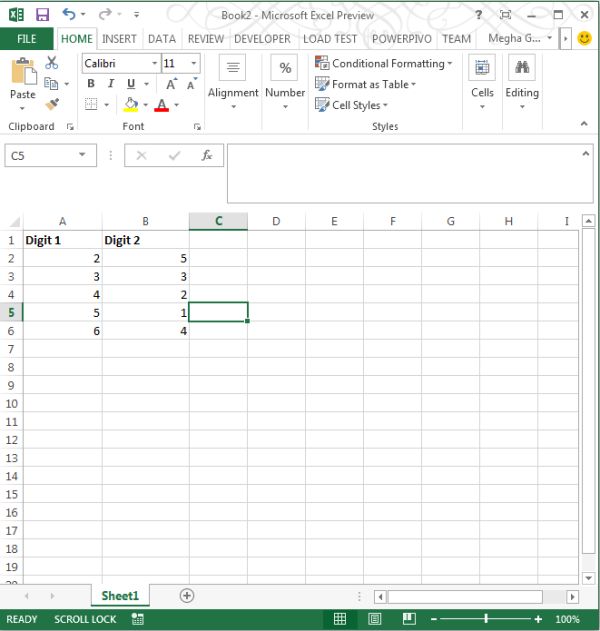The width and height of the screenshot is (600, 631).
Task: Click the vertical scrollbar down arrow
Action: pos(588,578)
